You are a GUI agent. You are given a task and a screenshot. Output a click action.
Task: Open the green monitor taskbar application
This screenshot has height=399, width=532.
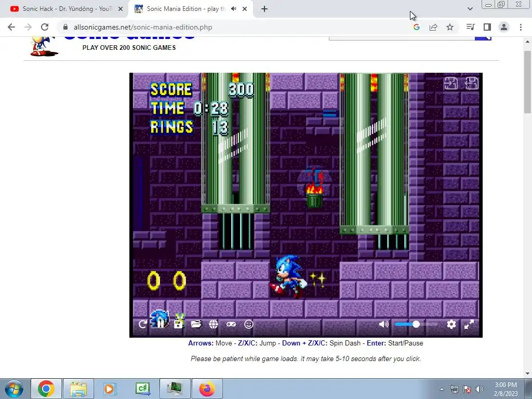[175, 389]
